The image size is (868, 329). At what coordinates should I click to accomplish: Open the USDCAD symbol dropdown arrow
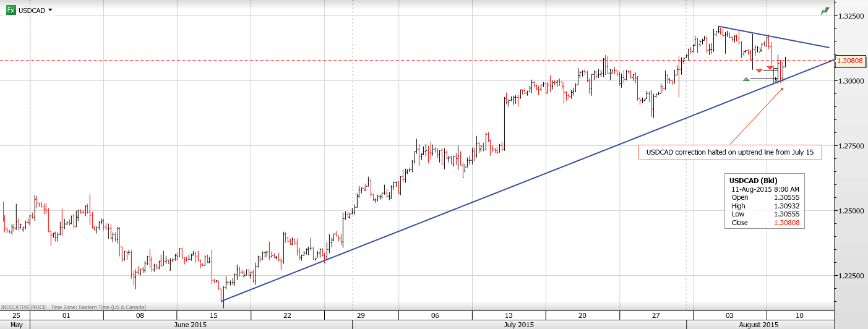pyautogui.click(x=50, y=10)
